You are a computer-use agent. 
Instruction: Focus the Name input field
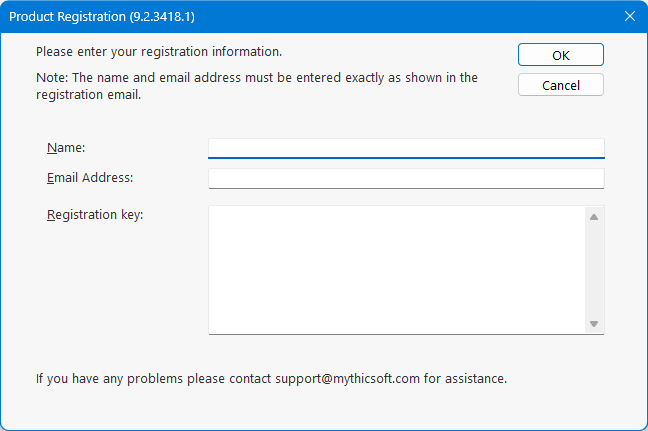coord(406,148)
